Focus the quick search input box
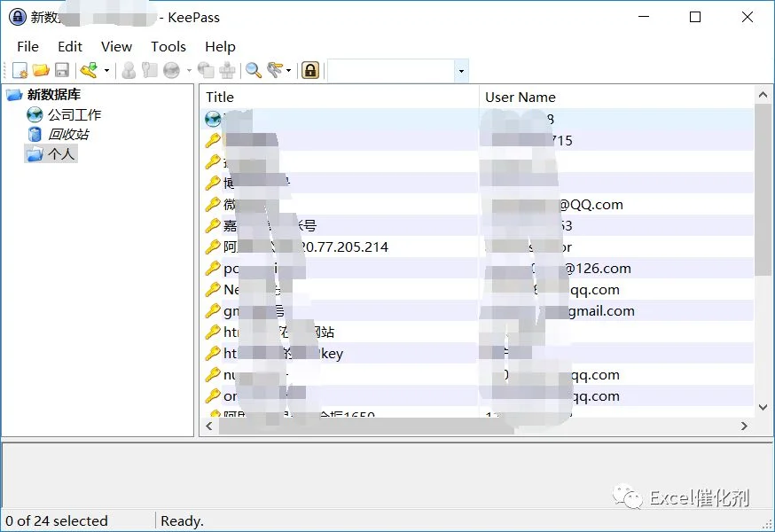This screenshot has width=775, height=532. [391, 71]
